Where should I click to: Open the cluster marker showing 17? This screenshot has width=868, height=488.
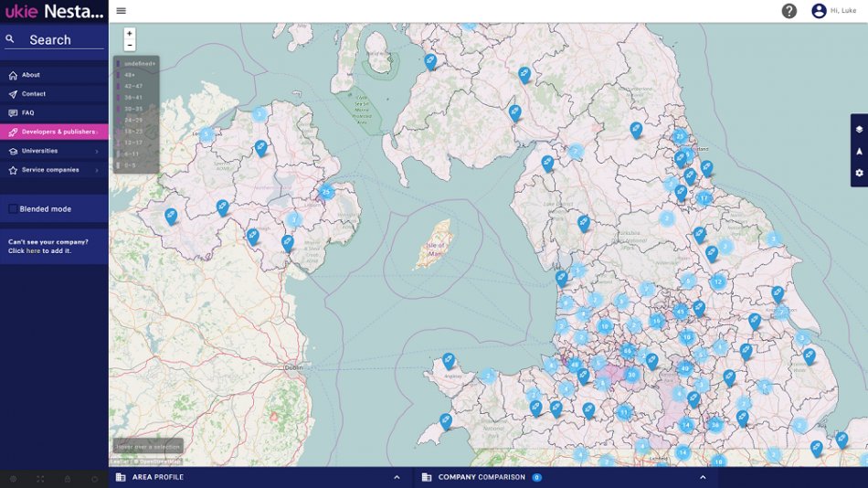click(x=704, y=197)
